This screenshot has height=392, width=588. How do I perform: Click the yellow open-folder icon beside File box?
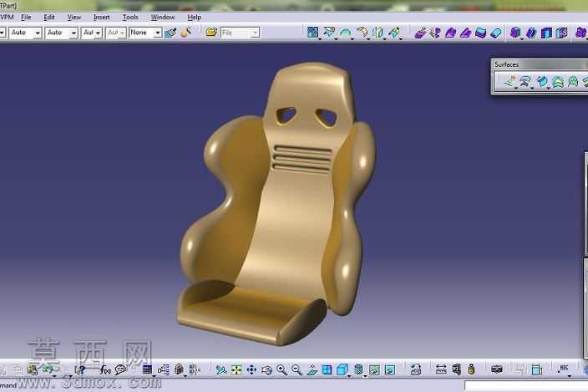click(x=211, y=33)
